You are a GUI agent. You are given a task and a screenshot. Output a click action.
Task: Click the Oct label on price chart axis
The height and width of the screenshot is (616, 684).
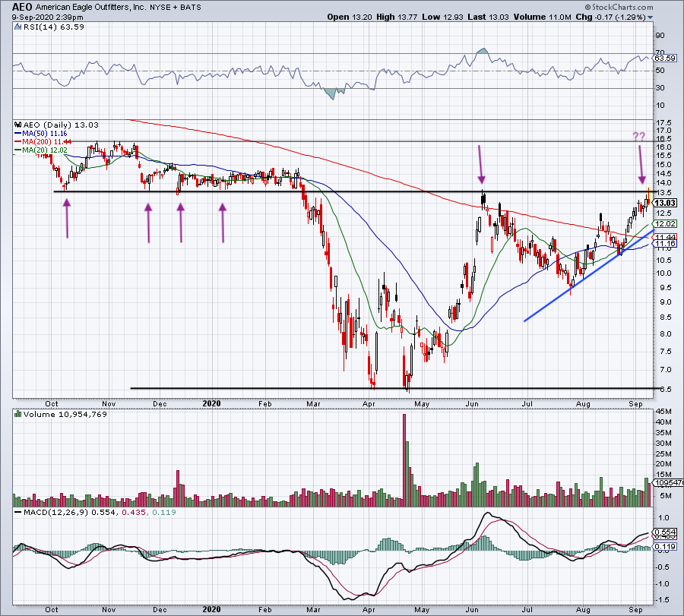tap(52, 403)
